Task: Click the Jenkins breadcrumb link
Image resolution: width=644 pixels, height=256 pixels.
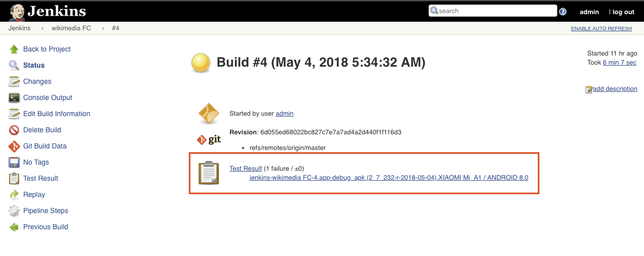Action: pos(20,28)
